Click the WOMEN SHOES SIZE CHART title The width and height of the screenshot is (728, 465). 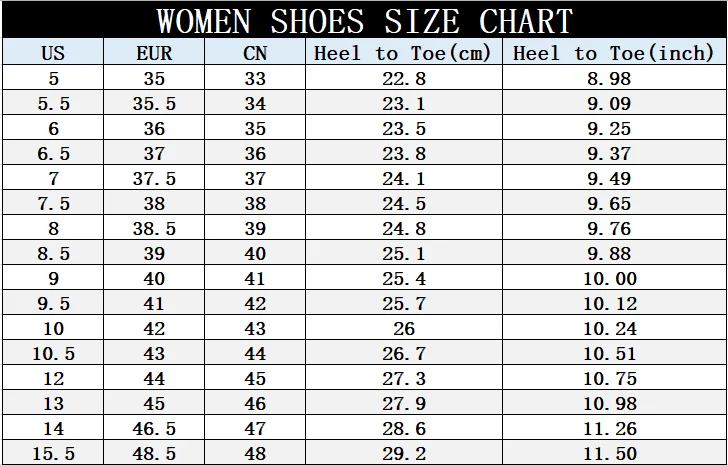(x=364, y=20)
